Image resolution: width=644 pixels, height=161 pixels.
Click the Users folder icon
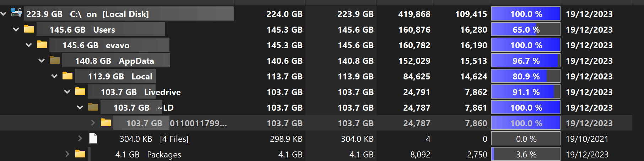(29, 29)
